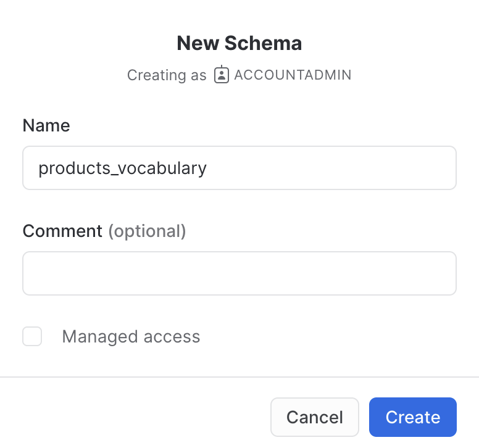Viewport: 479px width, 448px height.
Task: Click blank space after products_vocabulary in Name field
Action: 333,168
